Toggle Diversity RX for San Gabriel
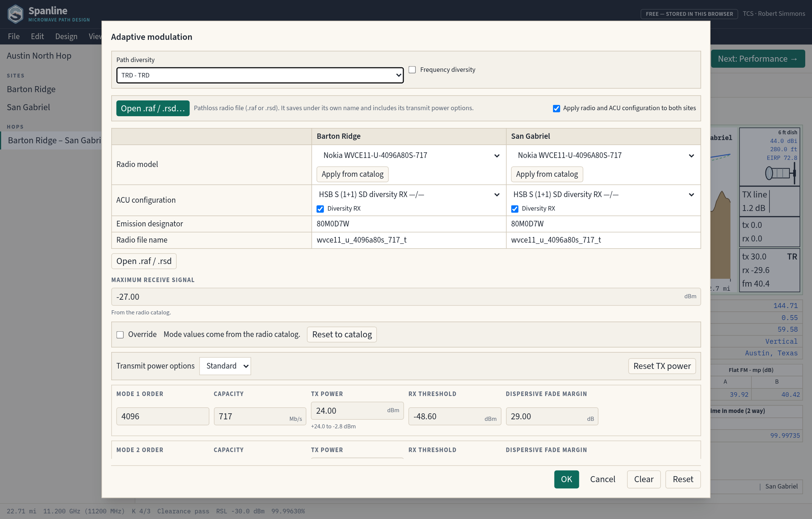812x519 pixels. 515,209
